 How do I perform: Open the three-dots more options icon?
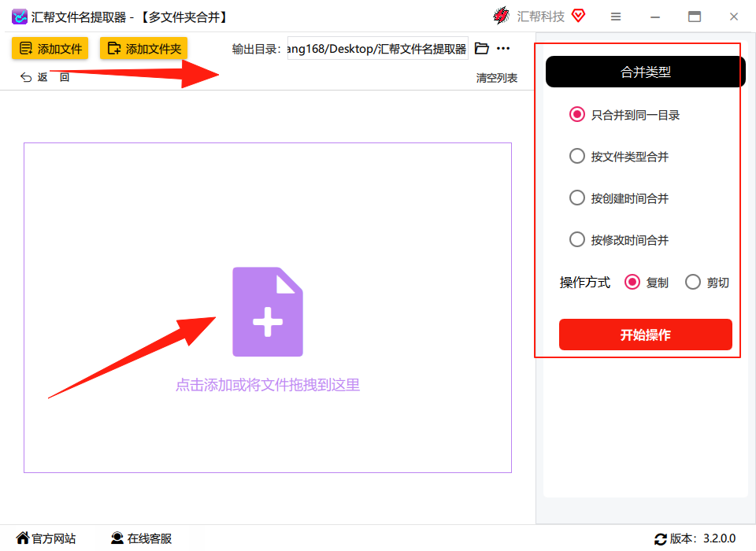(503, 48)
